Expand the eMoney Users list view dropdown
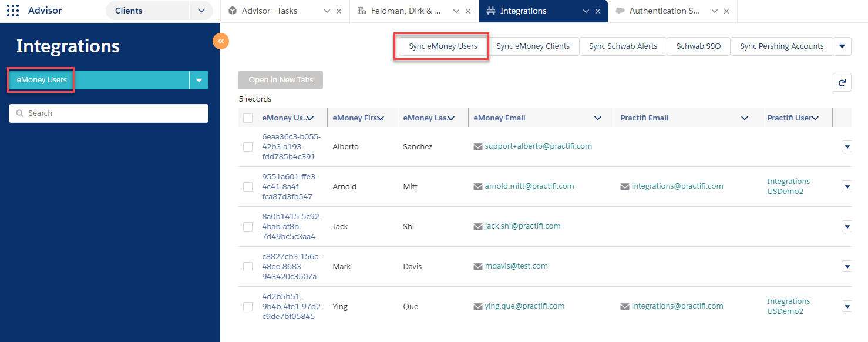868x342 pixels. (x=199, y=80)
